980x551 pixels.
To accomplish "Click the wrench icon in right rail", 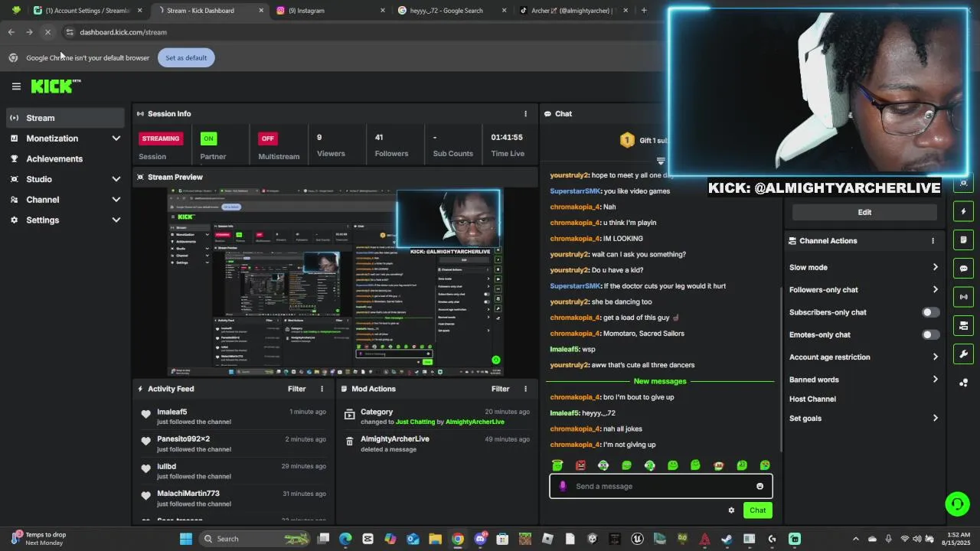I will click(964, 354).
